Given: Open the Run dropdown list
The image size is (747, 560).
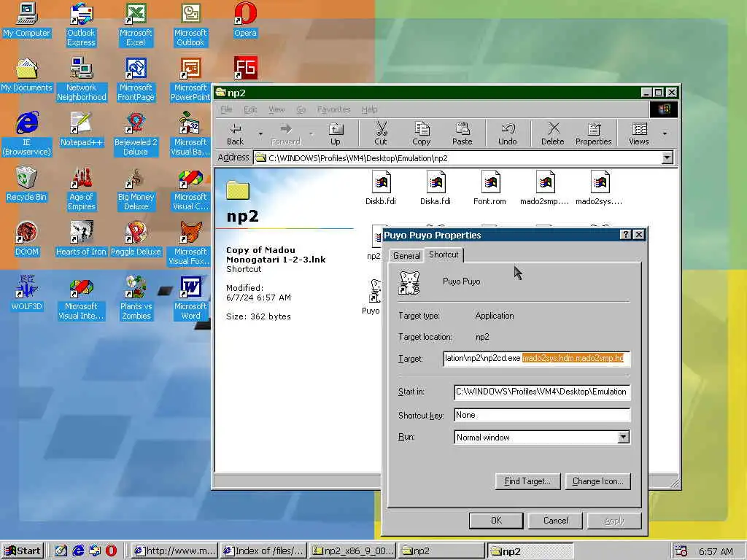Looking at the screenshot, I should point(623,437).
